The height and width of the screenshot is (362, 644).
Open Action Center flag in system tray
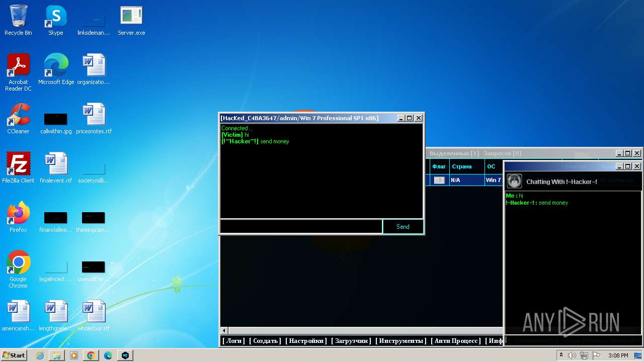[596, 355]
